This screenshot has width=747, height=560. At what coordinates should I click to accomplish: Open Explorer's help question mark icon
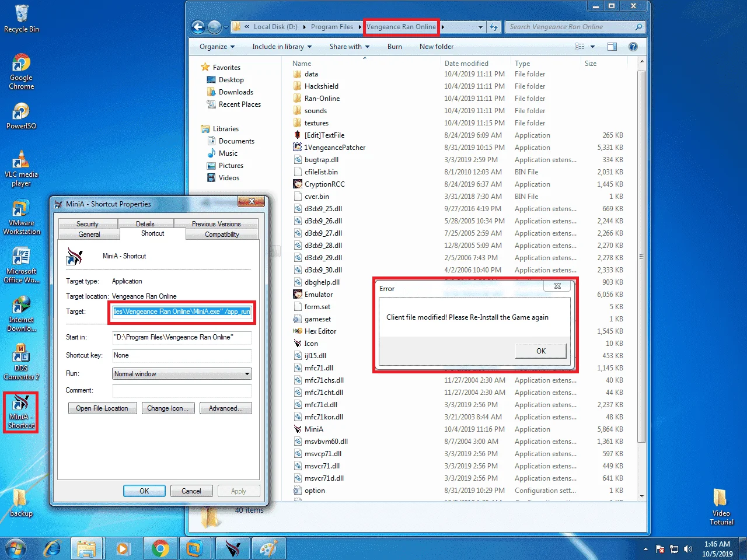633,47
